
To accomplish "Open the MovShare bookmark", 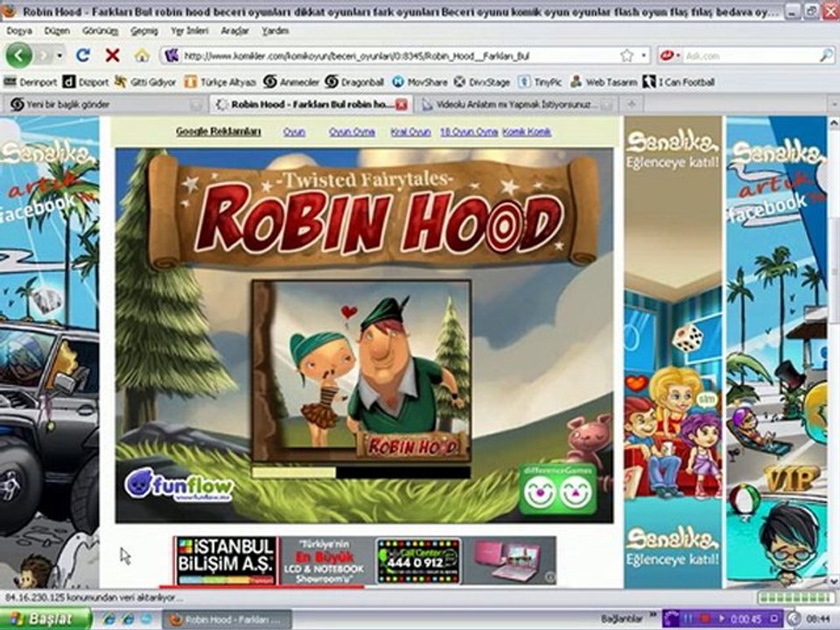I will pos(419,82).
